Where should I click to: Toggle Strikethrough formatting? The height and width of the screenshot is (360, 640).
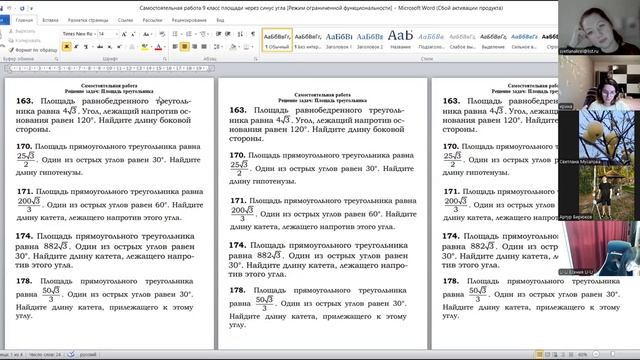point(100,47)
